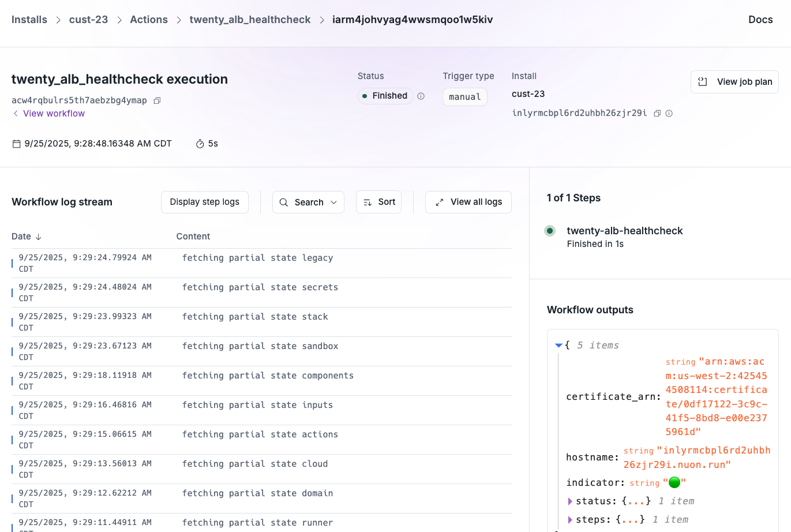
Task: Click the View job plan button
Action: coord(734,82)
